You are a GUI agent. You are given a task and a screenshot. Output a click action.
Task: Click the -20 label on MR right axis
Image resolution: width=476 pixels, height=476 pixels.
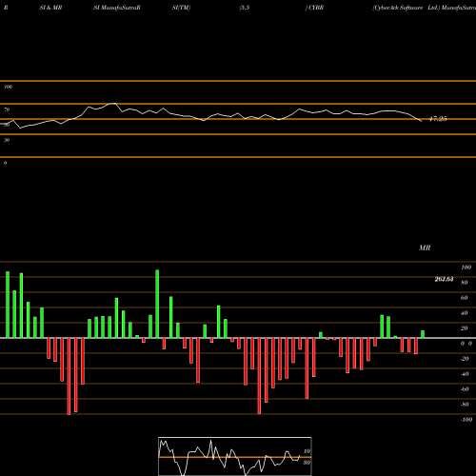(465, 359)
